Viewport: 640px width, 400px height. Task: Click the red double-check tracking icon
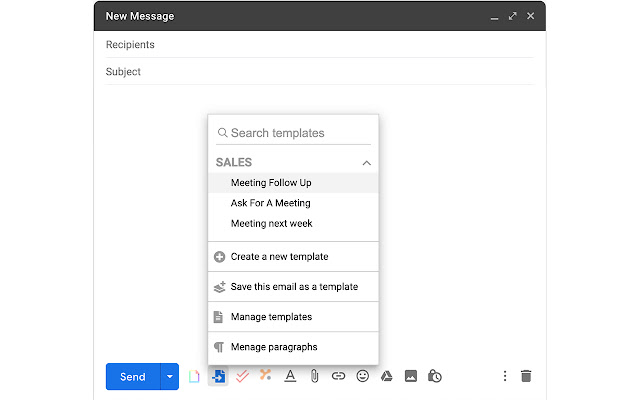(x=242, y=376)
